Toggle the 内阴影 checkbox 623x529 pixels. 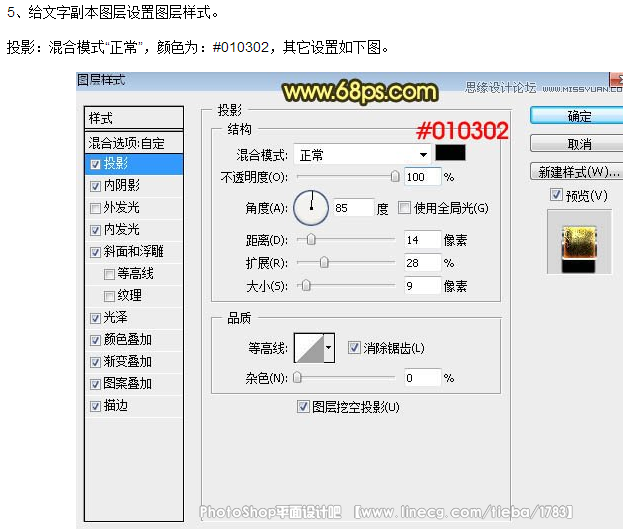coord(95,185)
